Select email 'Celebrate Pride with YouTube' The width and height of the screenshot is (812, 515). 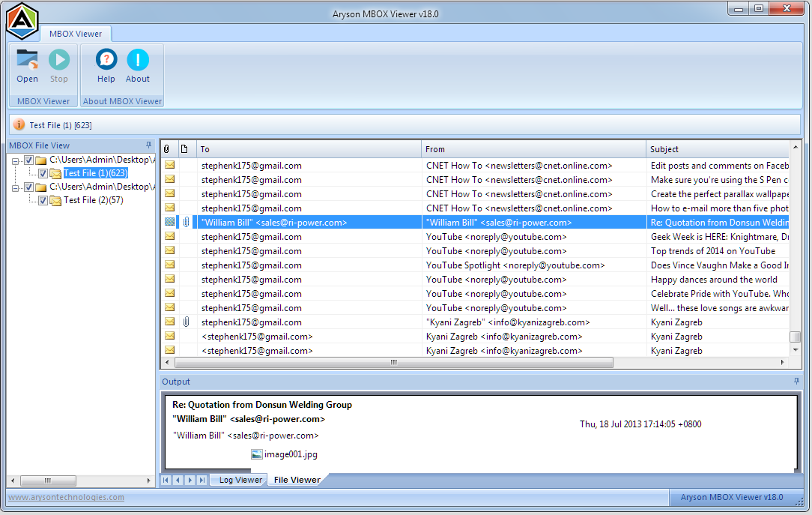(476, 294)
